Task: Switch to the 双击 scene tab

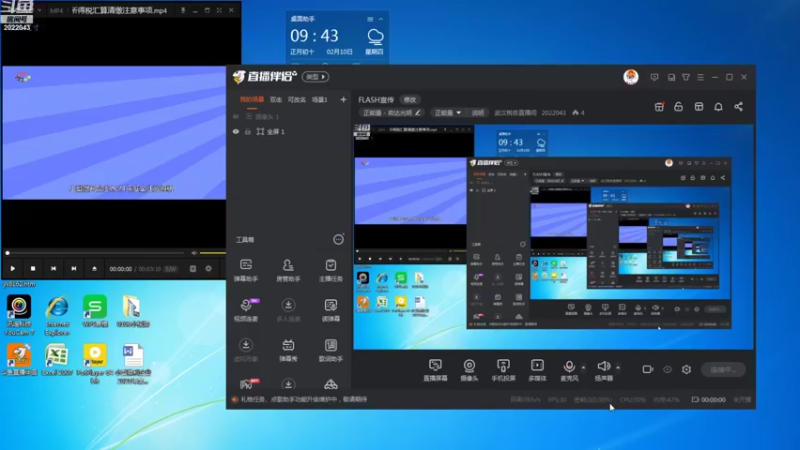Action: tap(276, 99)
